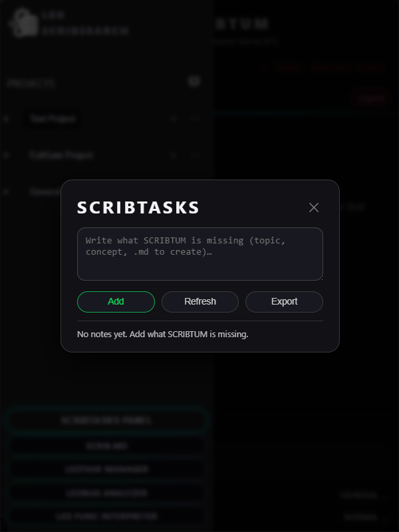This screenshot has height=532, width=399.
Task: Expand the EditCalc Project entry
Action: 7,155
